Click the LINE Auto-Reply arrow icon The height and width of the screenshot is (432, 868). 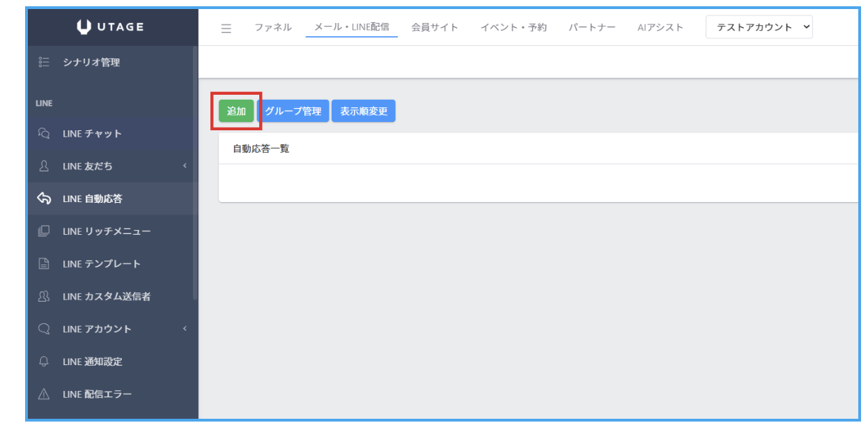44,199
